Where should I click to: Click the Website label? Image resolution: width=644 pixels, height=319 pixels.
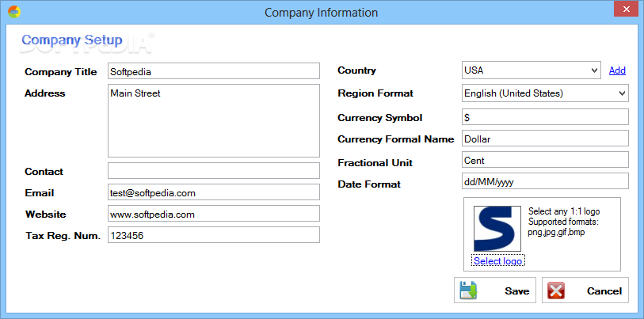tap(46, 215)
